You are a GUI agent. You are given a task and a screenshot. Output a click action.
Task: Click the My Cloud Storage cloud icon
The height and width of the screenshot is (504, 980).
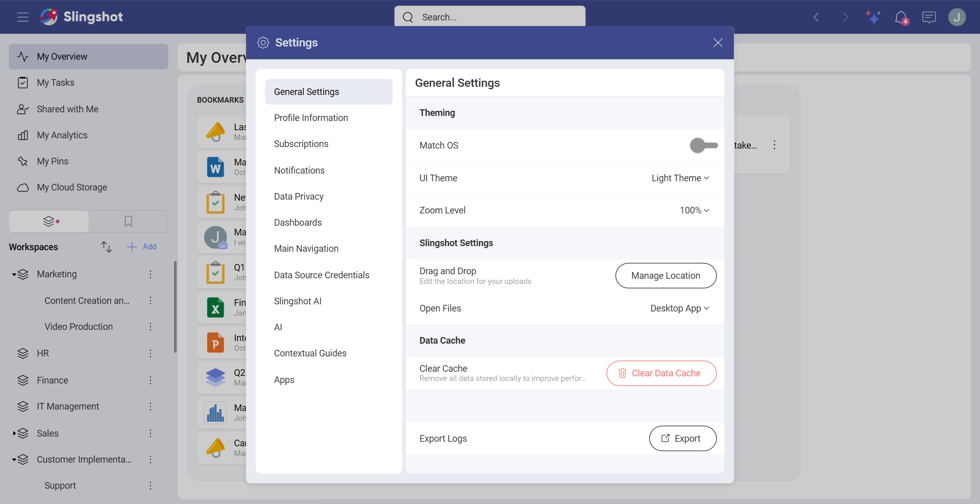point(23,187)
